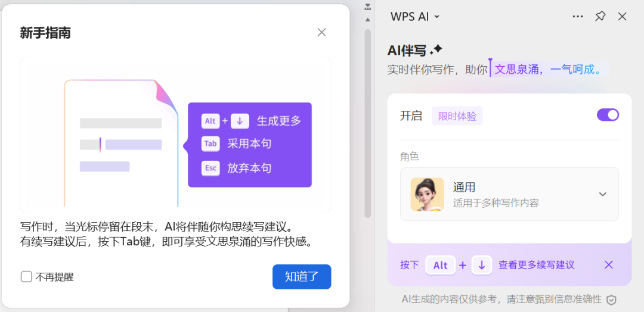
Task: Click the 通用 role avatar image
Action: [427, 194]
